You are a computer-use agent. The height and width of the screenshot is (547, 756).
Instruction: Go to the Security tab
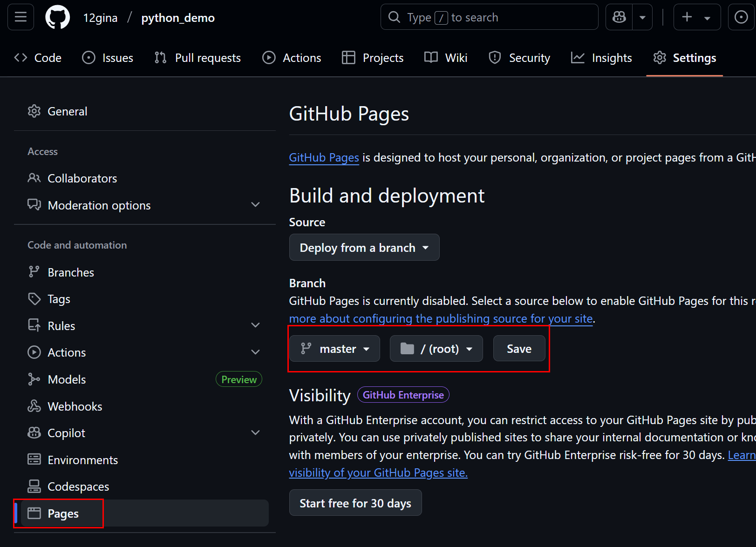(519, 58)
